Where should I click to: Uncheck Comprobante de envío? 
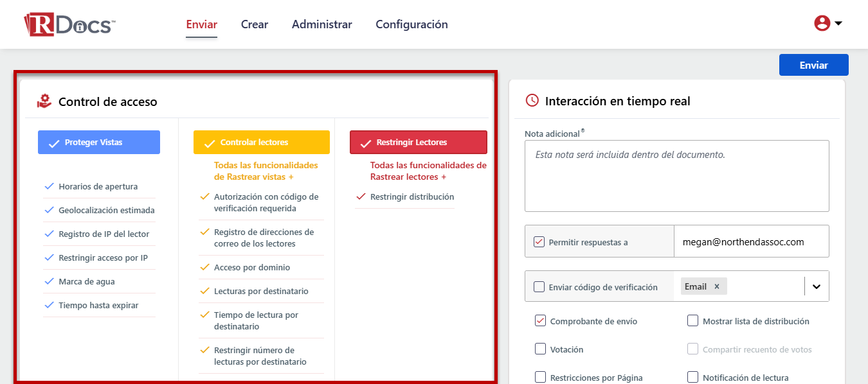click(540, 320)
